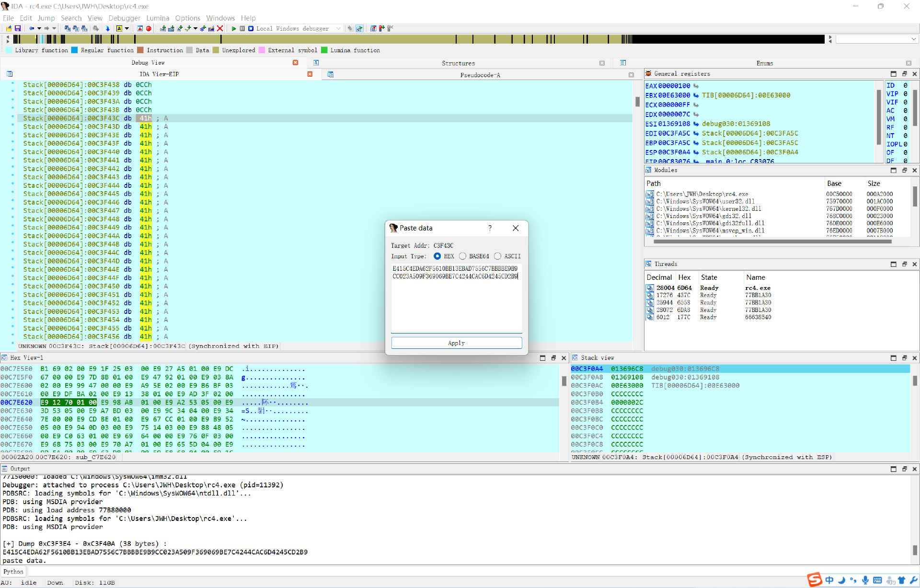Viewport: 920px width, 588px height.
Task: Open the dropdown next to the 'A' icon
Action: coord(127,29)
